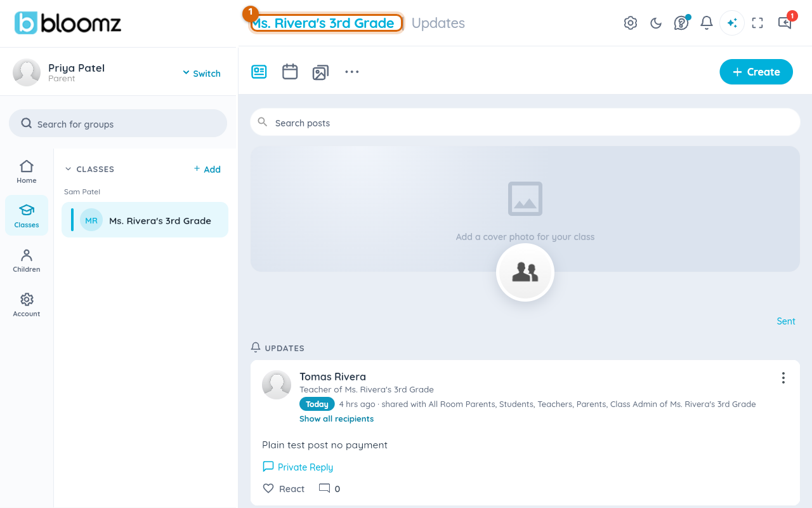812x508 pixels.
Task: Open Tomas Rivera's profile name
Action: (x=332, y=377)
